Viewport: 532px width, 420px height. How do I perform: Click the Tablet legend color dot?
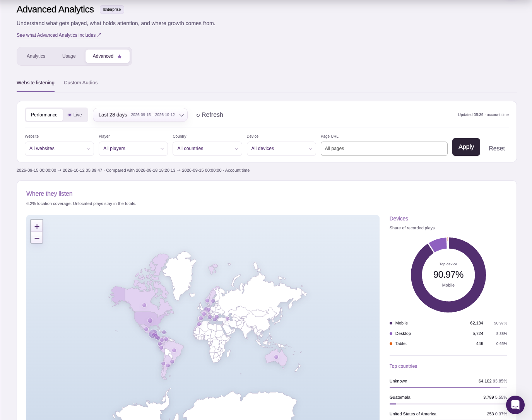(391, 344)
